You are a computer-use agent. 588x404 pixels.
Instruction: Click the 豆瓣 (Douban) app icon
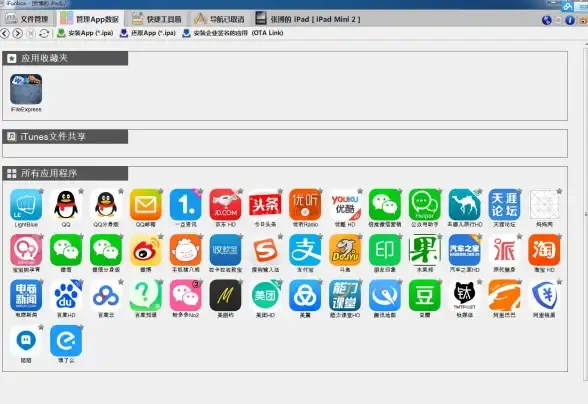(424, 295)
